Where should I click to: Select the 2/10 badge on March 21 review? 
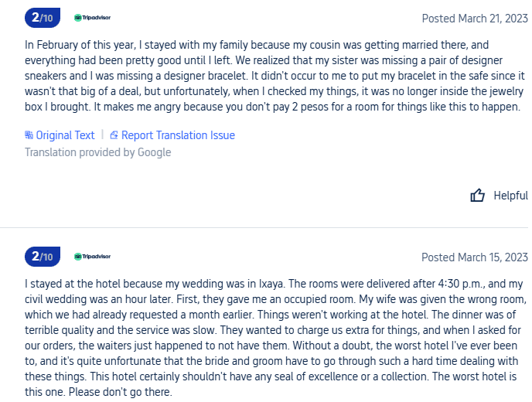pyautogui.click(x=42, y=17)
